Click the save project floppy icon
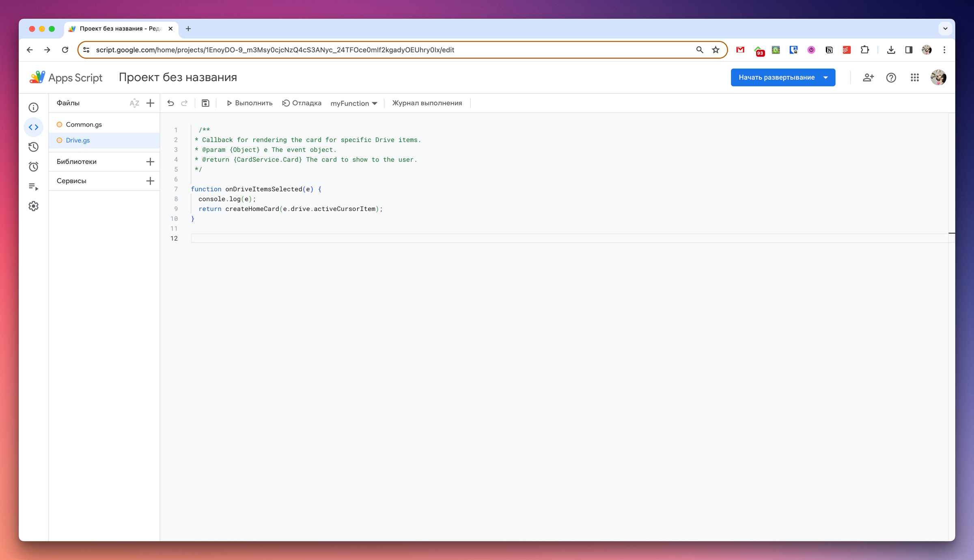The height and width of the screenshot is (560, 974). click(x=205, y=103)
